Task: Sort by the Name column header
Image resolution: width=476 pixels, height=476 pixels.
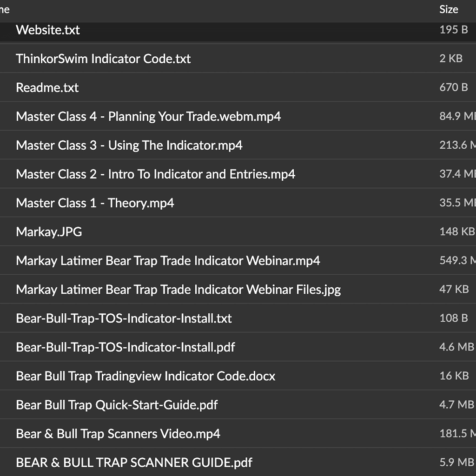Action: tap(5, 9)
